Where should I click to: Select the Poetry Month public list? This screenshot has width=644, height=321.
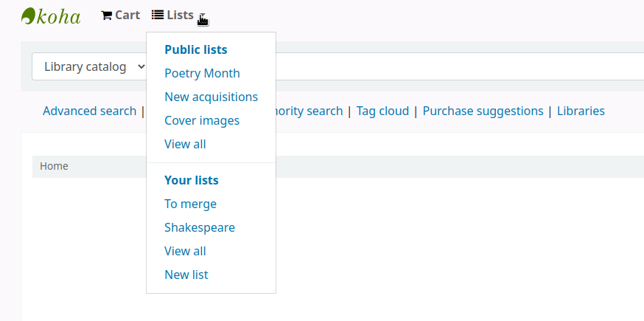[202, 74]
